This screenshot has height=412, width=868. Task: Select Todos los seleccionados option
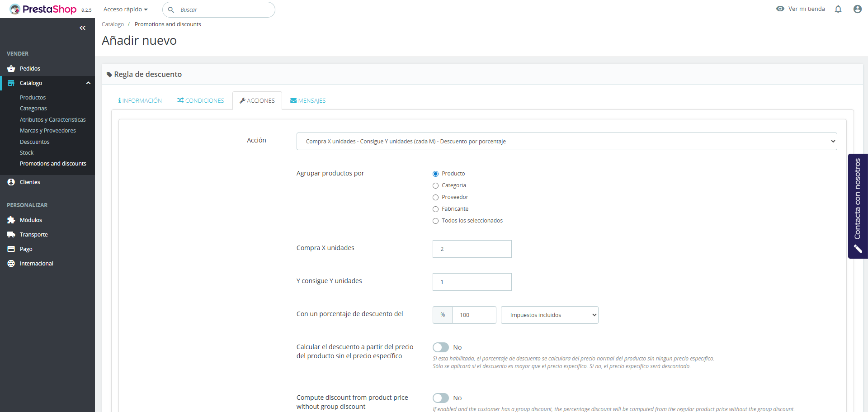(x=436, y=221)
